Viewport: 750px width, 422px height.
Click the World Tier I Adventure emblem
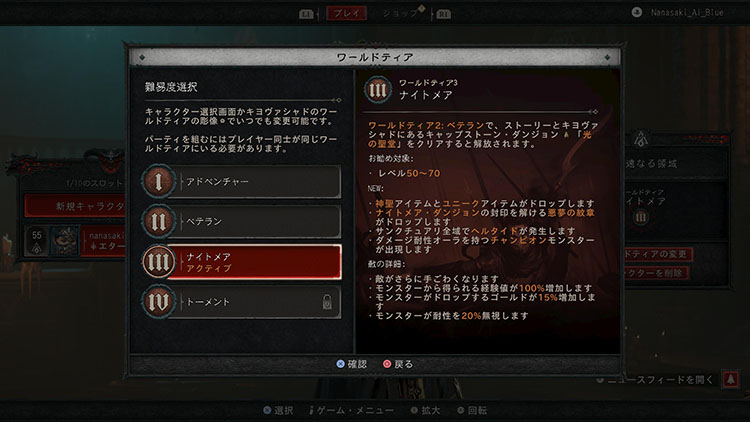[x=158, y=181]
